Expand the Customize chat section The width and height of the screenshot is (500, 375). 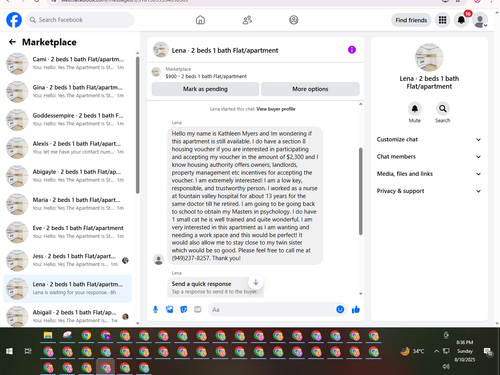point(429,140)
